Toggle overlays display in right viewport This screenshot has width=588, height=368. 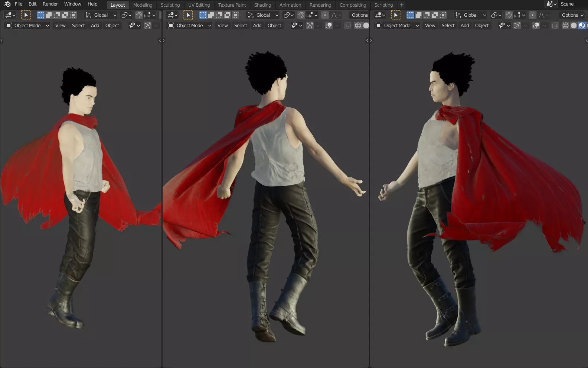click(x=536, y=26)
